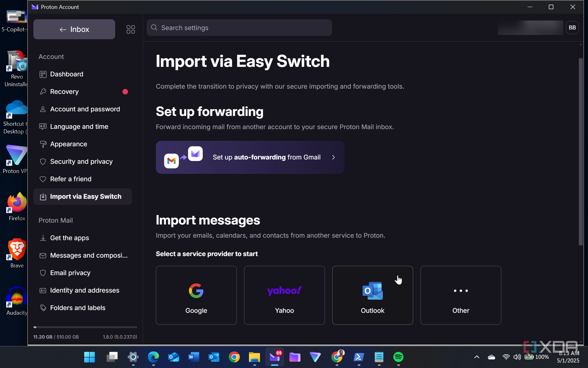Open the Firefox desktop shortcut

17,206
